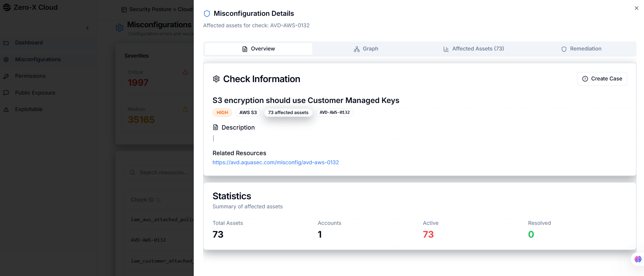This screenshot has height=276, width=644.
Task: Click the Affected Assets bar chart icon
Action: pyautogui.click(x=446, y=49)
